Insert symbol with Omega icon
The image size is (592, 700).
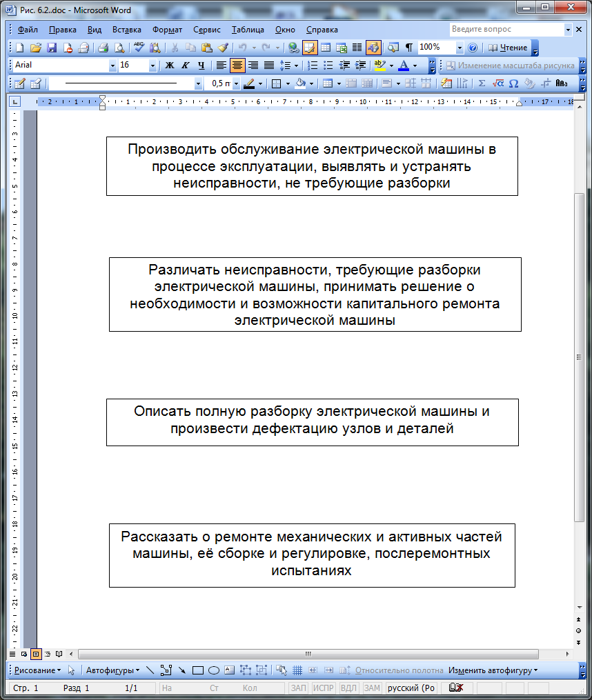514,83
